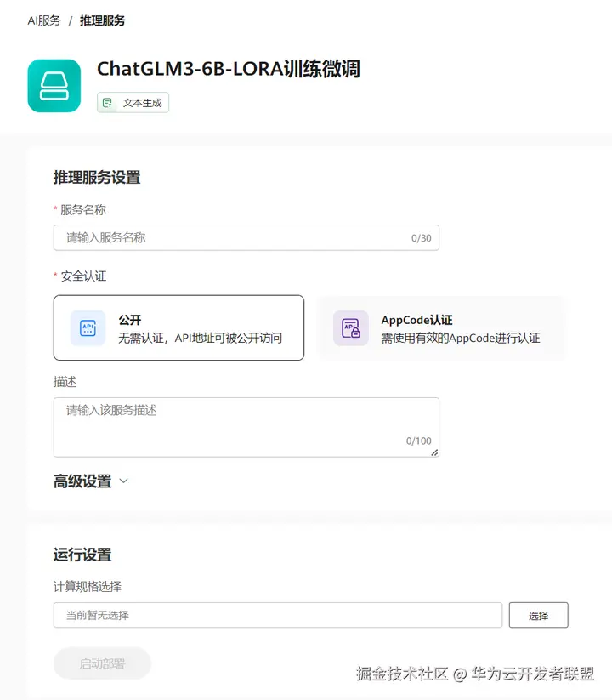Click the 文本生成 tag label
This screenshot has width=612, height=700.
click(x=142, y=103)
